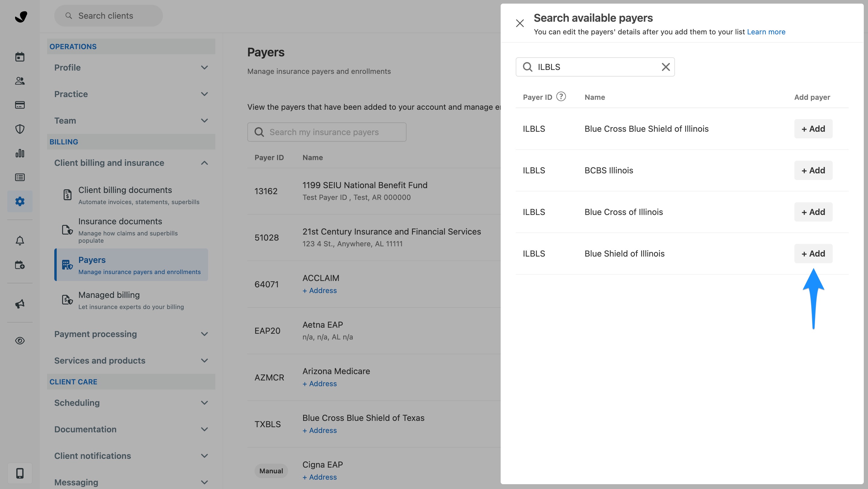Click the Payer ID help question icon

pos(561,97)
